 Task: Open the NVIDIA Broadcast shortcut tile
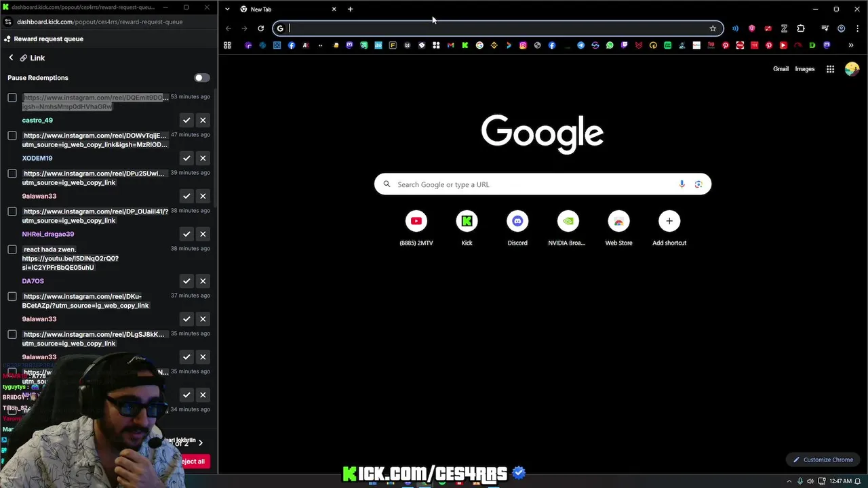568,228
